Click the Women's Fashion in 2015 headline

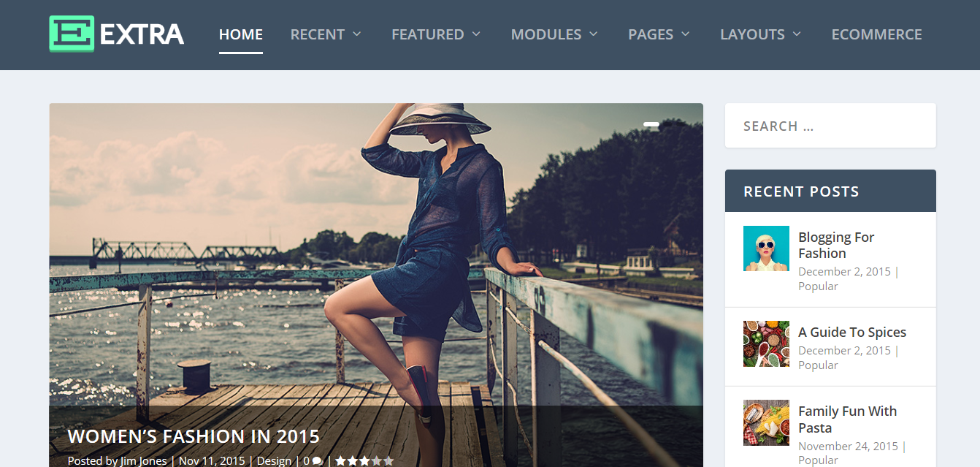194,436
